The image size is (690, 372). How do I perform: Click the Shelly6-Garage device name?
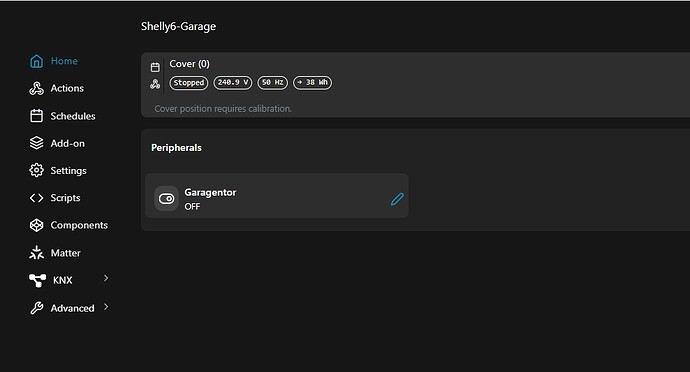178,26
